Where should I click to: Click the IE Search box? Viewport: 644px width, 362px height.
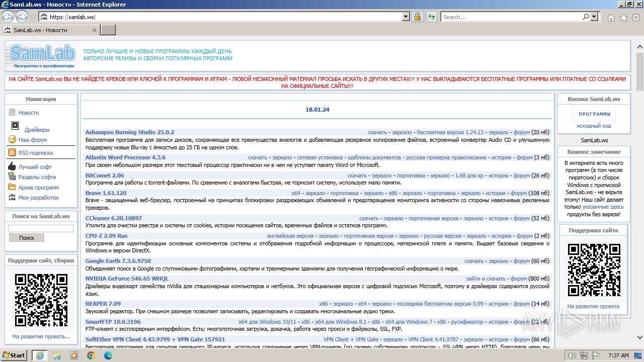pos(511,17)
